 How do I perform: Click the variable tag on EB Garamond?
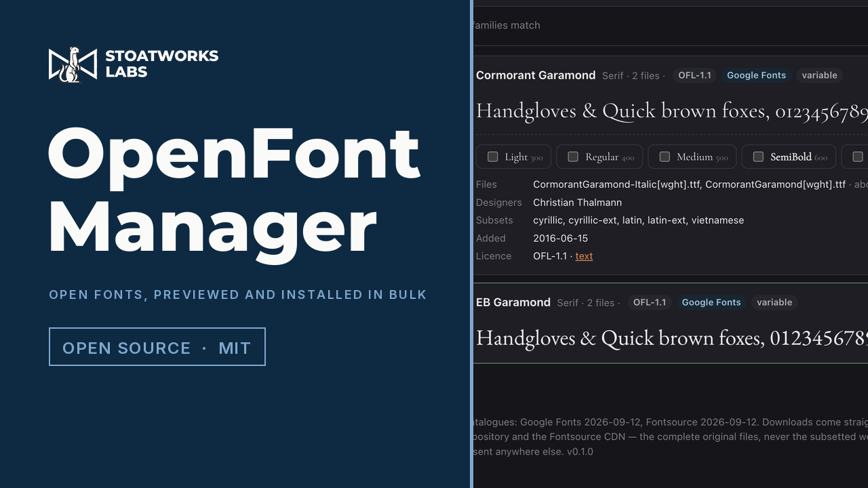tap(774, 302)
